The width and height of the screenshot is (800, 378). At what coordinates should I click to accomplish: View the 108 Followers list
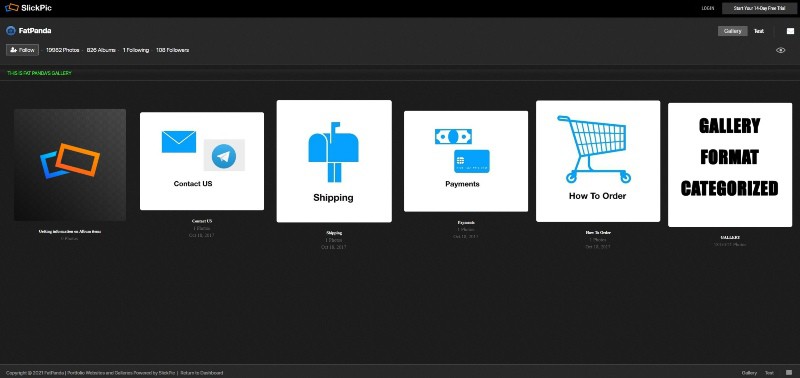click(172, 50)
